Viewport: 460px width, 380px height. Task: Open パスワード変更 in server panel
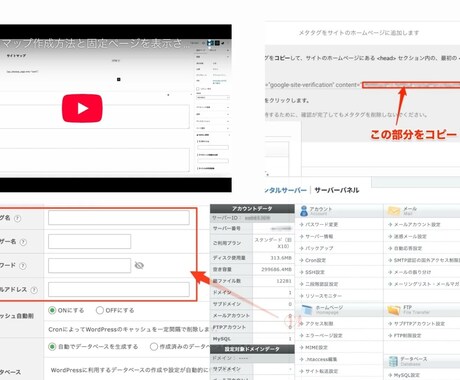(321, 225)
